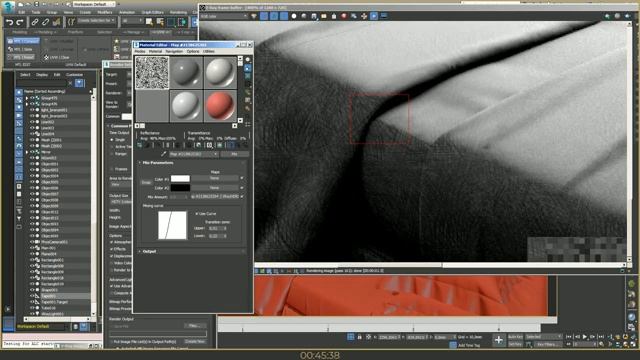Viewport: 640px width, 360px height.
Task: Expand the Group075 tree node
Action: pyautogui.click(x=27, y=98)
